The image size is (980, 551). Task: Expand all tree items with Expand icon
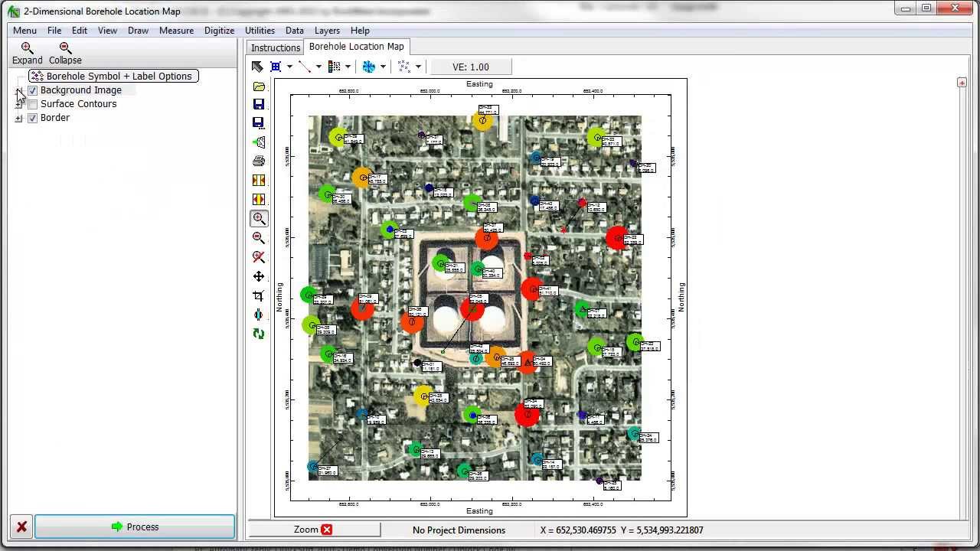pos(27,53)
